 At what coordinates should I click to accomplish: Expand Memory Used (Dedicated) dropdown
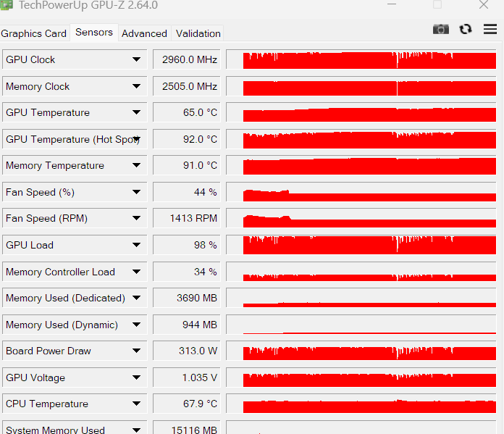pyautogui.click(x=136, y=298)
